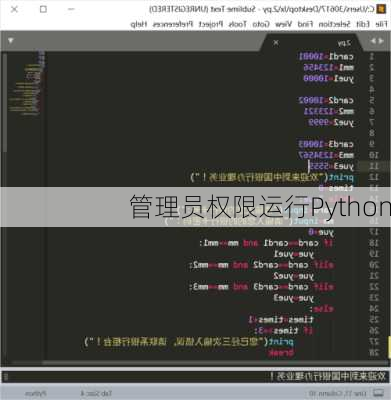Open the File menu

click(x=381, y=24)
